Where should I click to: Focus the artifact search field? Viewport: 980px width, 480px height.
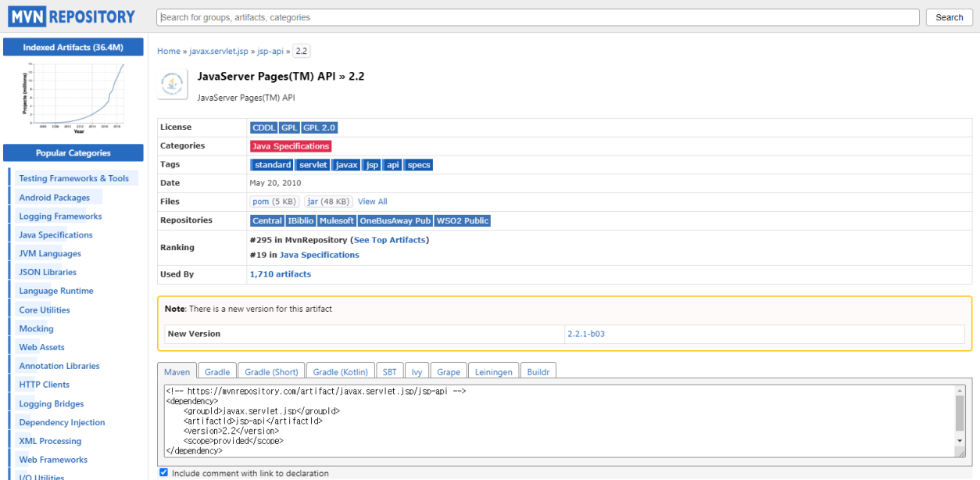[x=538, y=17]
